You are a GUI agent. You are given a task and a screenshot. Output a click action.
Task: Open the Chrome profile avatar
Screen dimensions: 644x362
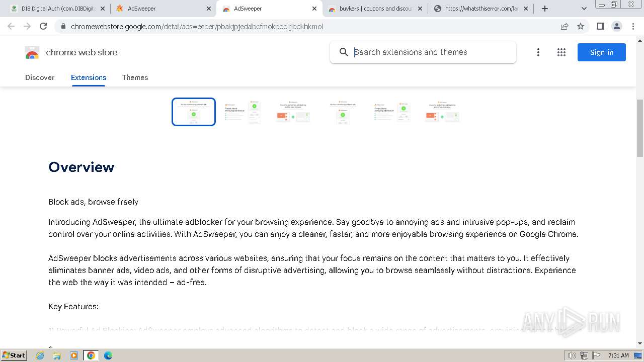coord(616,26)
